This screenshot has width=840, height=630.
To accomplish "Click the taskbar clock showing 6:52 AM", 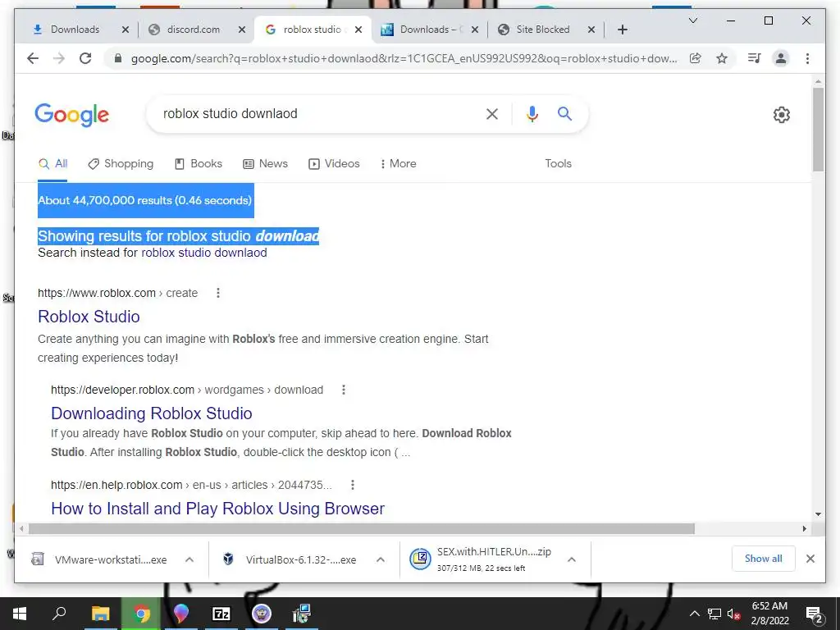I will tap(769, 614).
